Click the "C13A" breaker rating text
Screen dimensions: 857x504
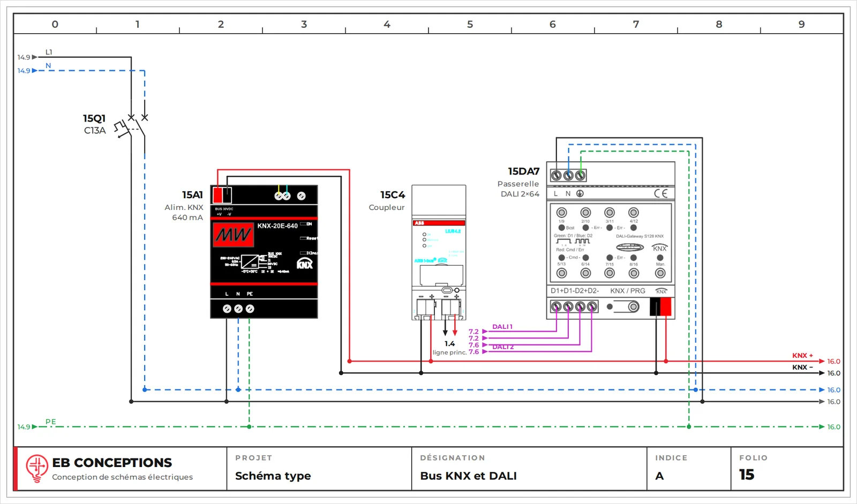click(95, 130)
